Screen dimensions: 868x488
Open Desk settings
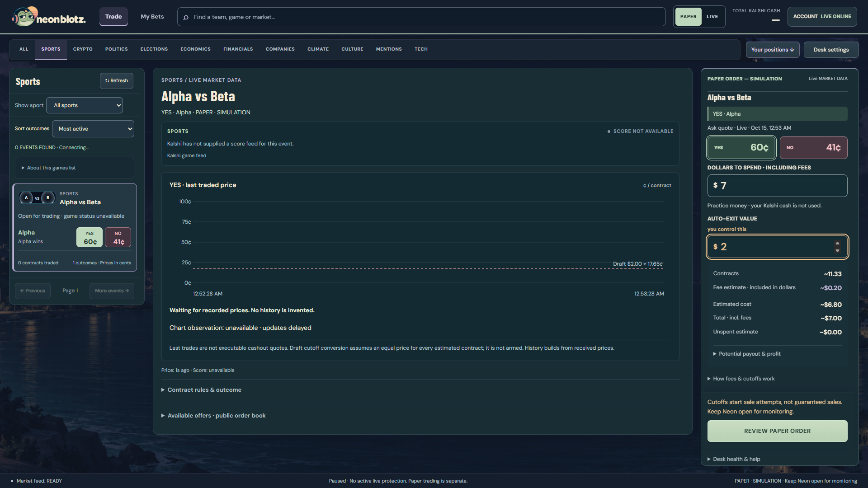pyautogui.click(x=831, y=50)
